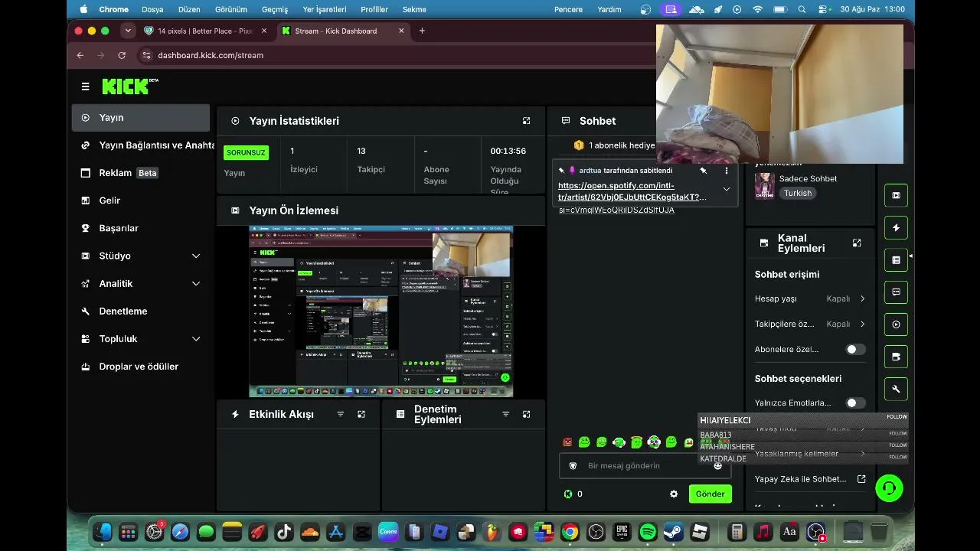Screen dimensions: 980x551
Task: Toggle Yalnızca Emotlarla chat switch
Action: point(855,403)
